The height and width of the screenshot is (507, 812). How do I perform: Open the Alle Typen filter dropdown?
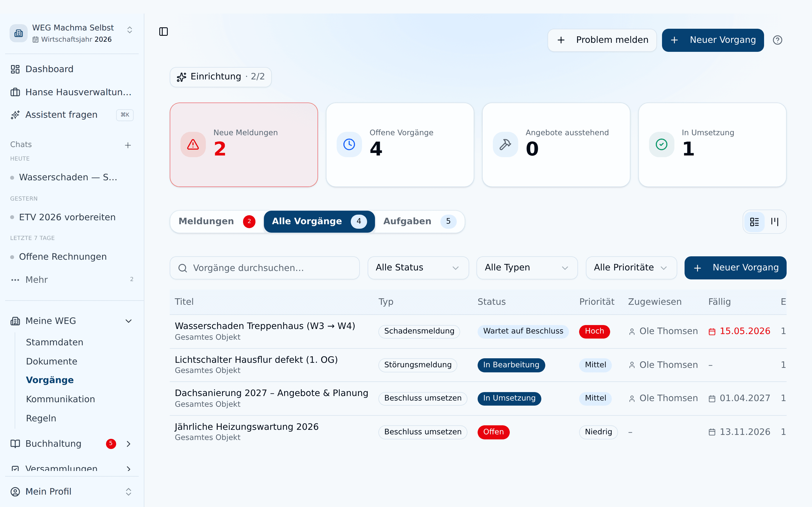[527, 268]
